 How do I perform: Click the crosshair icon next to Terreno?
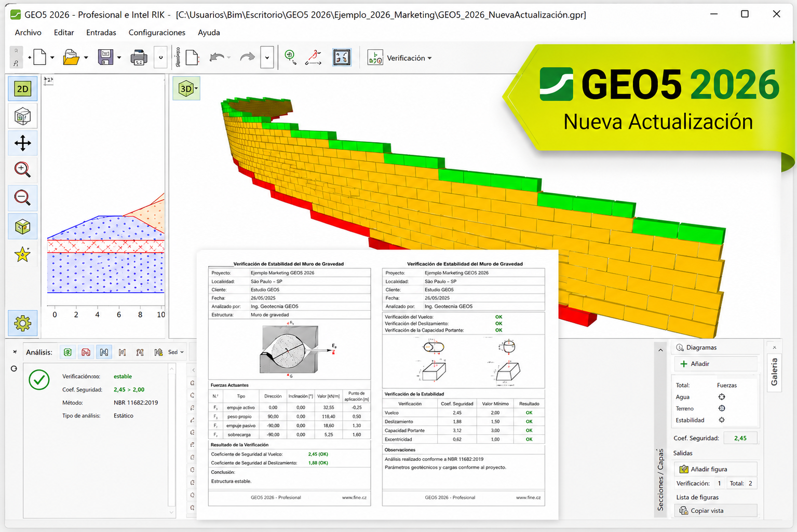tap(722, 408)
